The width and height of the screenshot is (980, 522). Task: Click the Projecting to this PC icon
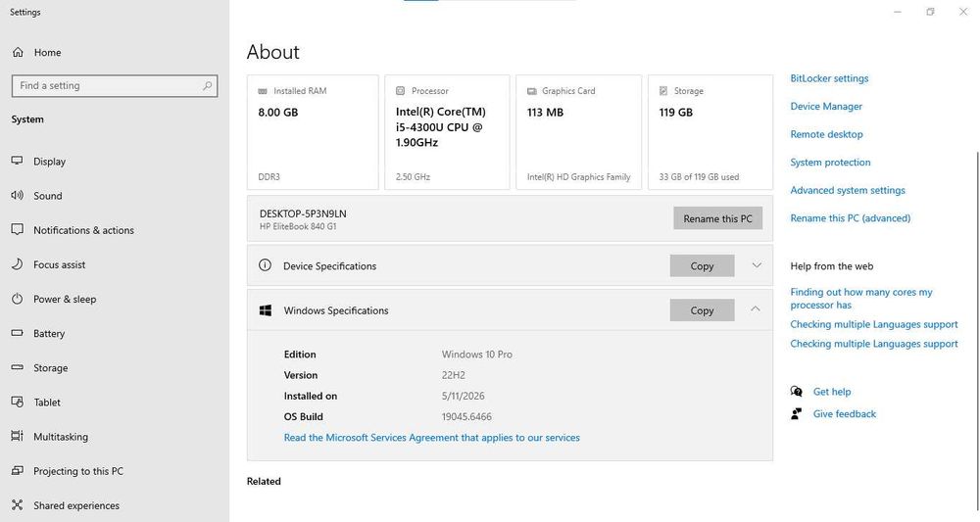[17, 470]
